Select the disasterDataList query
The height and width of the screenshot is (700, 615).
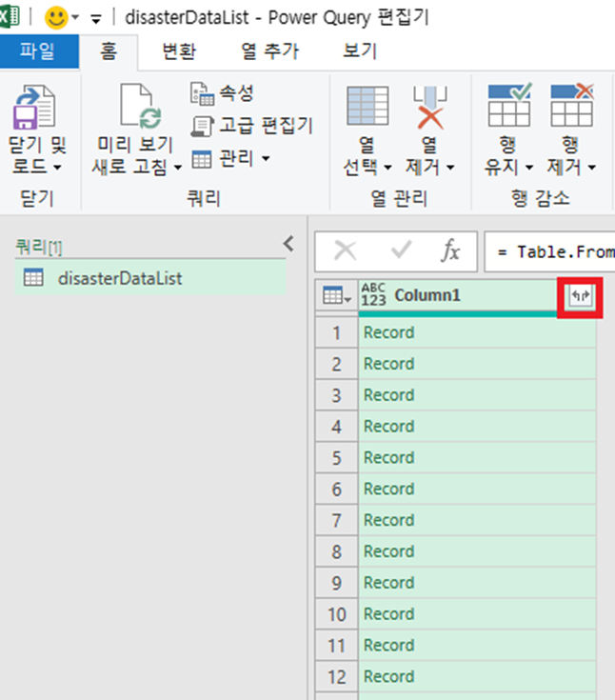coord(150,278)
